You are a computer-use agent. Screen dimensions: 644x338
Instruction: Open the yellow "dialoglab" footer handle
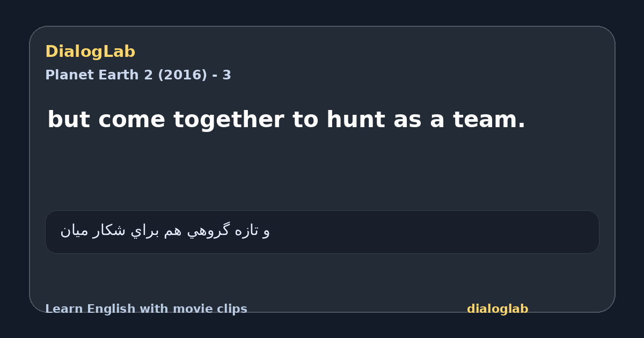[497, 309]
